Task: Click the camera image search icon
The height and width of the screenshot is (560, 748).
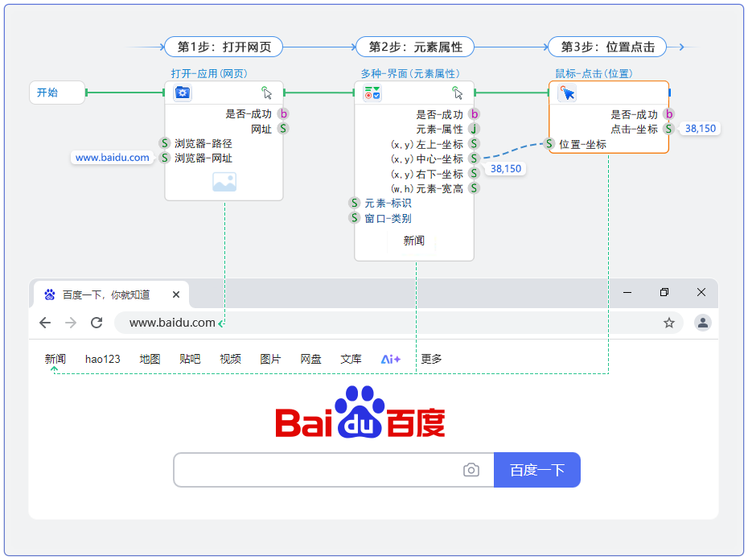Action: point(471,470)
